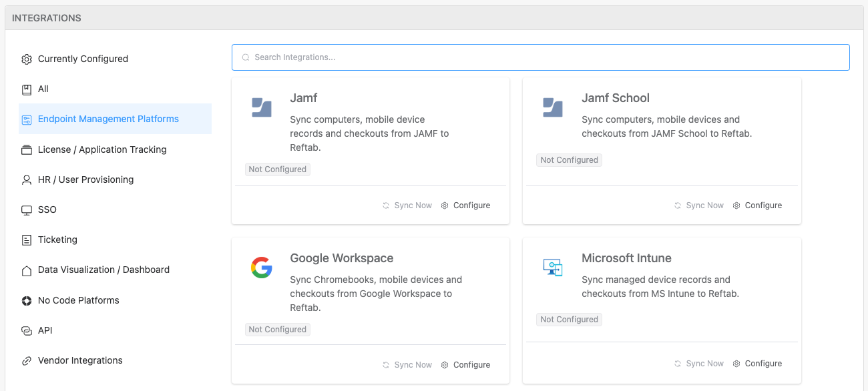Click the Configure gear icon on Intune card
868x391 pixels.
pyautogui.click(x=736, y=363)
